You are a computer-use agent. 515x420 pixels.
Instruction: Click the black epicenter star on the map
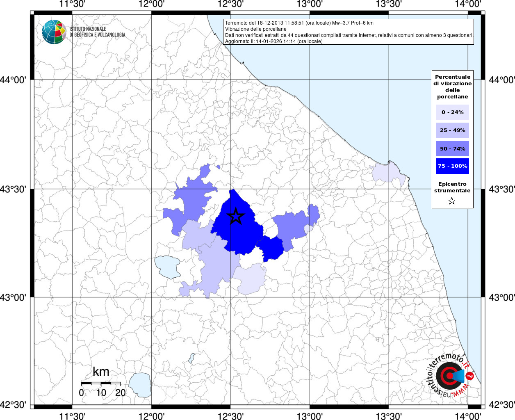pos(236,216)
